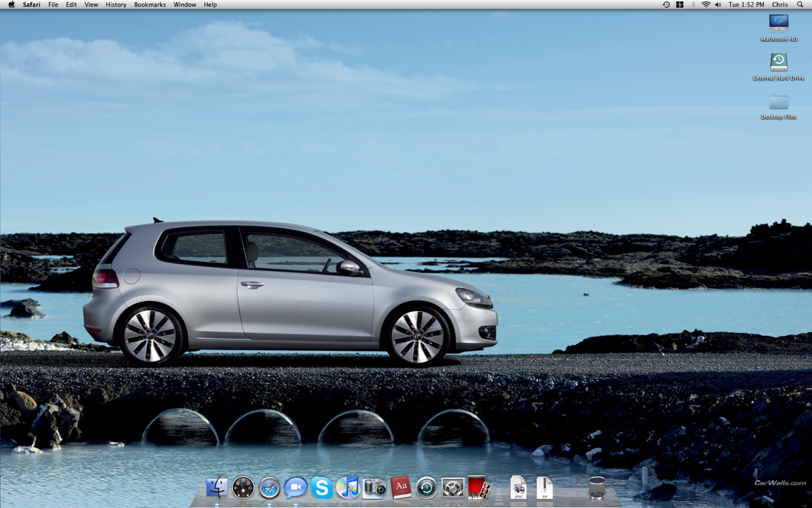This screenshot has height=508, width=812.
Task: Open Finder from the dock
Action: pos(217,488)
